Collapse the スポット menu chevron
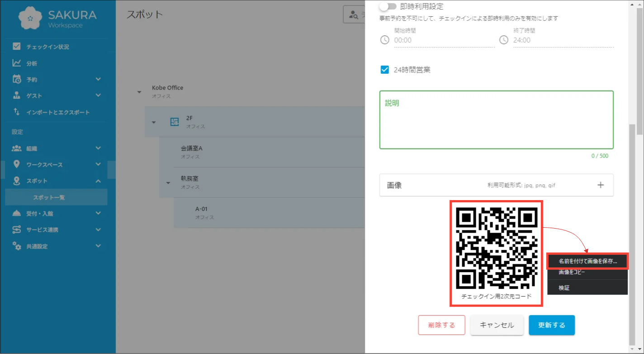The width and height of the screenshot is (644, 354). click(98, 181)
